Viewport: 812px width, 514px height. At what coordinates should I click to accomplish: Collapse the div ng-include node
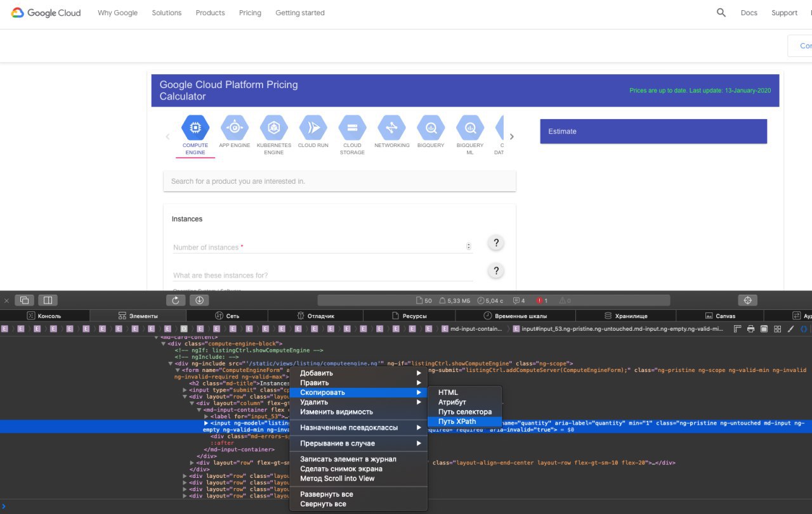click(170, 363)
